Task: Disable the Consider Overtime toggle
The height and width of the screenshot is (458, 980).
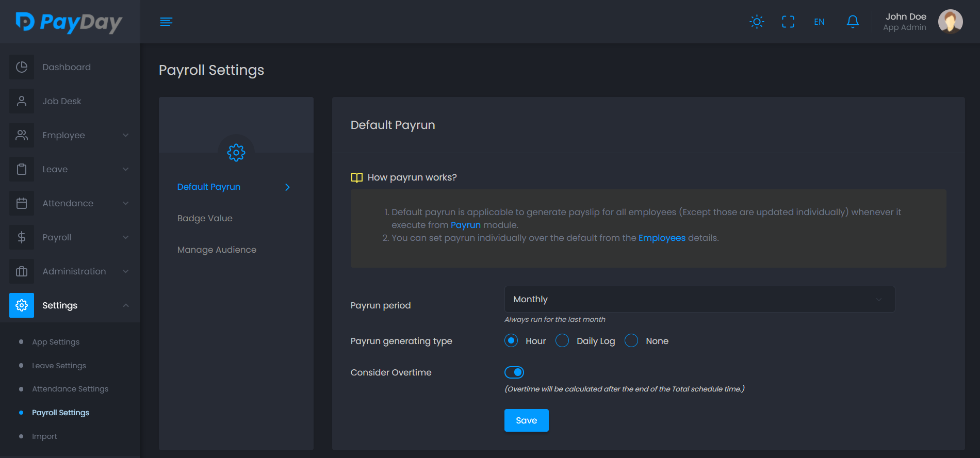Action: [x=514, y=372]
